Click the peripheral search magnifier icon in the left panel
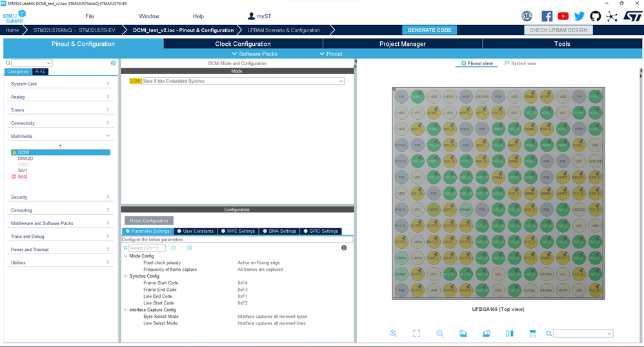Image resolution: width=644 pixels, height=347 pixels. pyautogui.click(x=8, y=63)
